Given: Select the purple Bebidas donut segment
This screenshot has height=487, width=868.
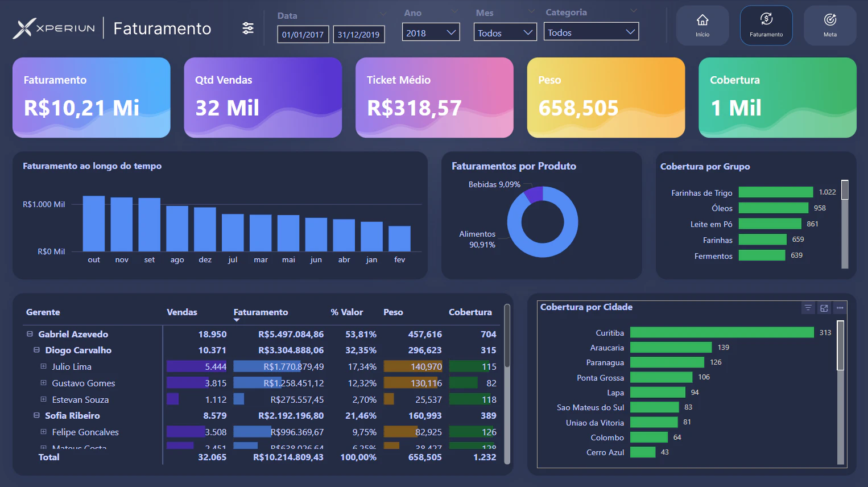Looking at the screenshot, I should pos(534,194).
